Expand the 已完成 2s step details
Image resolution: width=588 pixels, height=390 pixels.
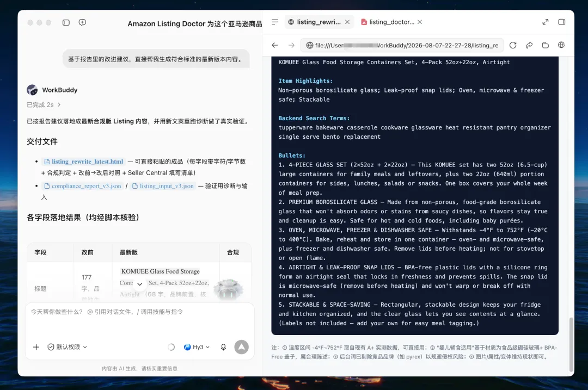44,105
